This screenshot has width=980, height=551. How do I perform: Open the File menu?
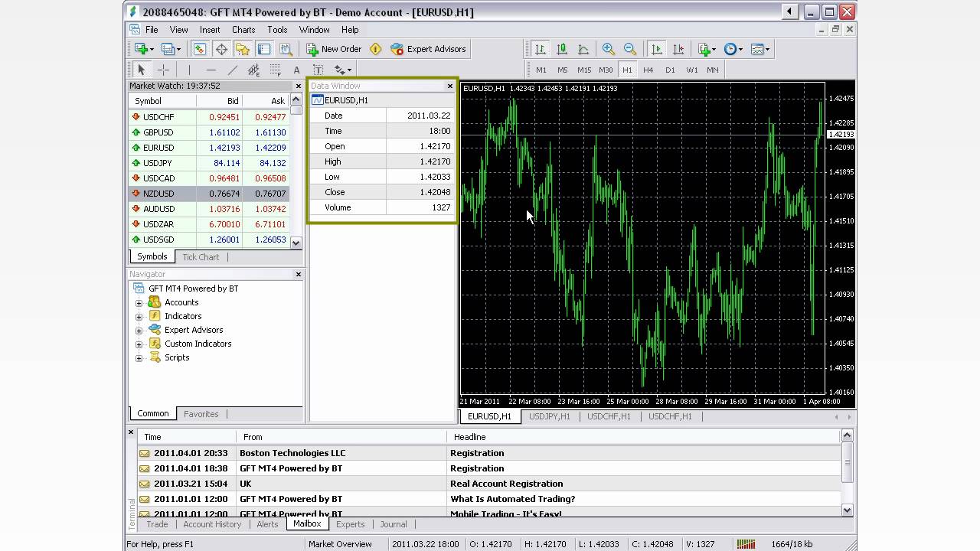click(x=152, y=30)
